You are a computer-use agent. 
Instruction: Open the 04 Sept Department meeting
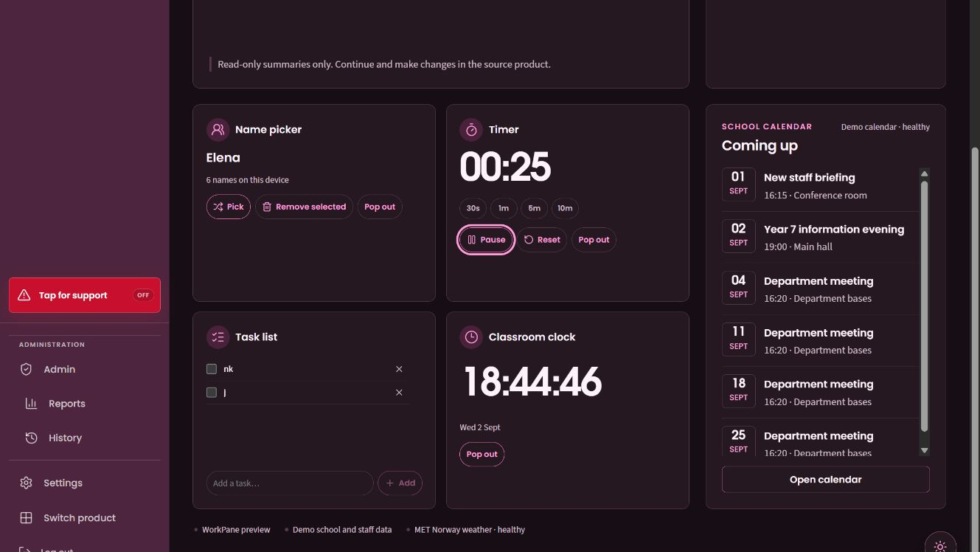(820, 289)
